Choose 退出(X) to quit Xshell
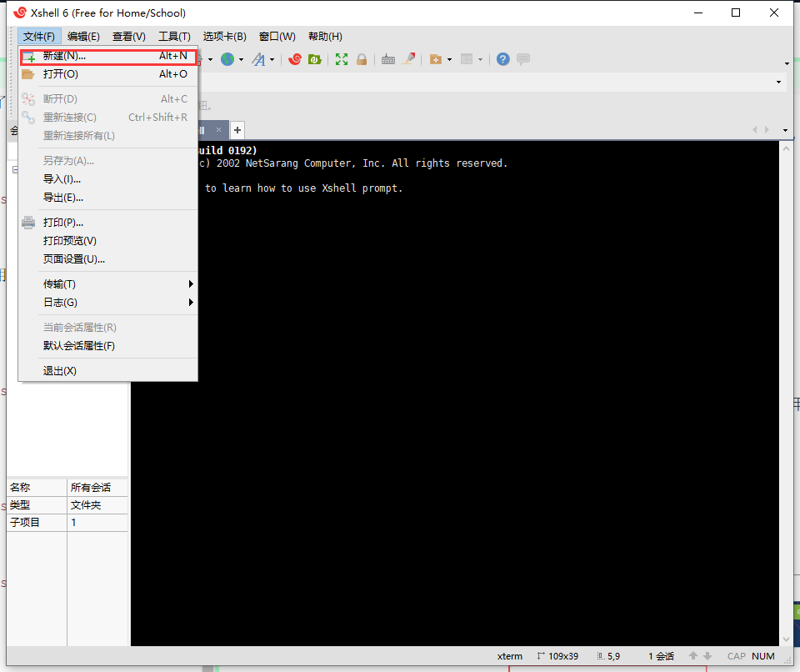The width and height of the screenshot is (800, 672). 107,371
